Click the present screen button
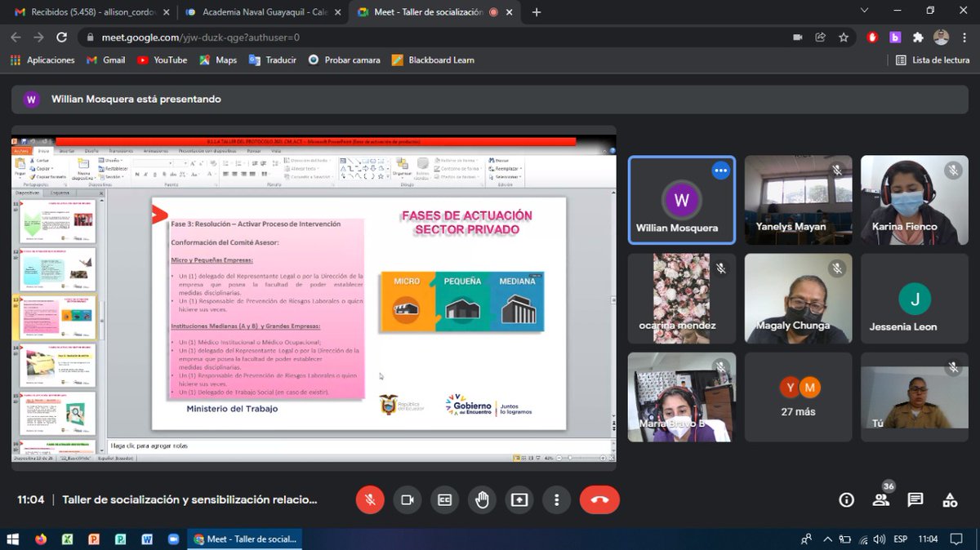980x550 pixels. pos(519,500)
